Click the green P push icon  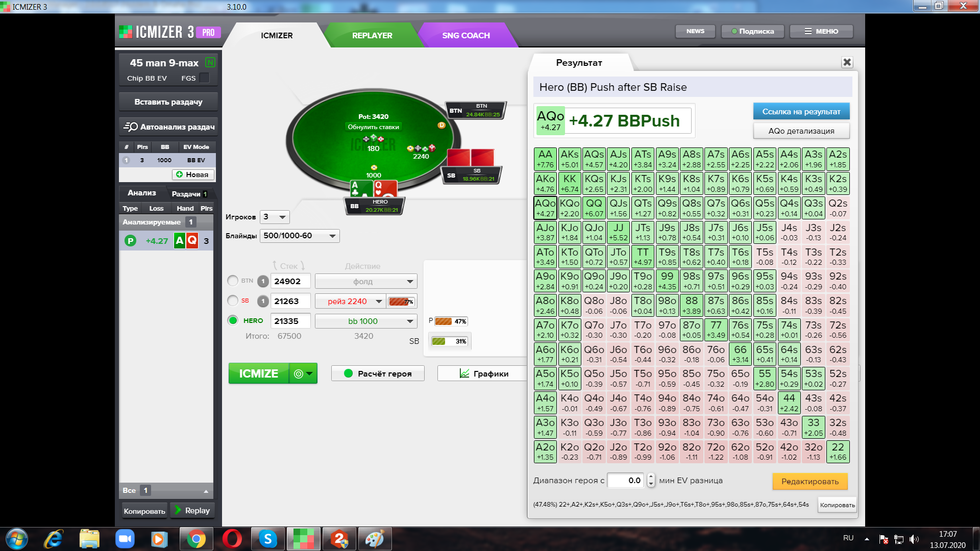130,241
